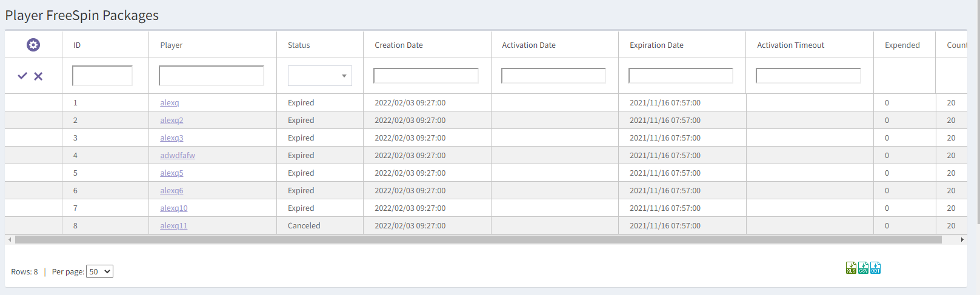Open player alexq profile link
This screenshot has width=980, height=295.
pyautogui.click(x=169, y=103)
